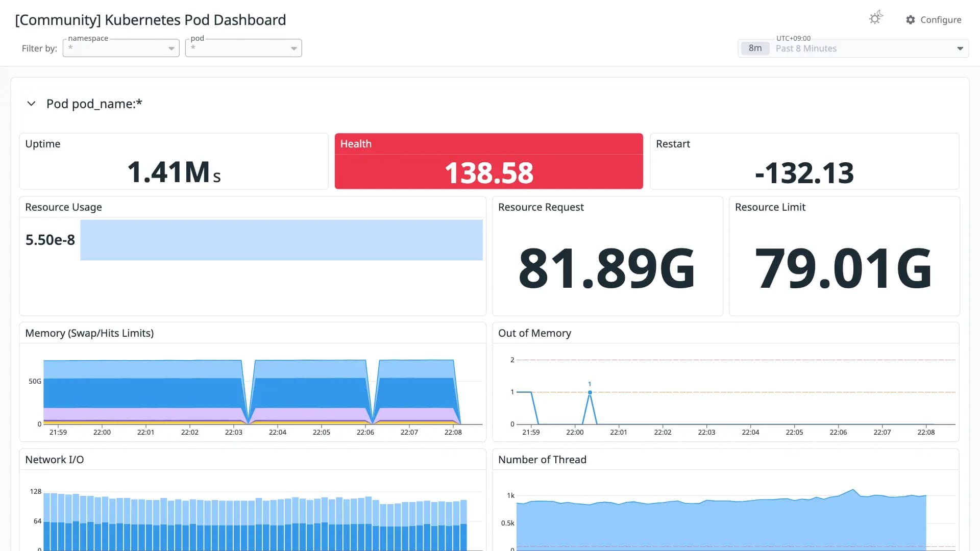Open the Configure settings
The height and width of the screenshot is (551, 980).
click(x=934, y=19)
